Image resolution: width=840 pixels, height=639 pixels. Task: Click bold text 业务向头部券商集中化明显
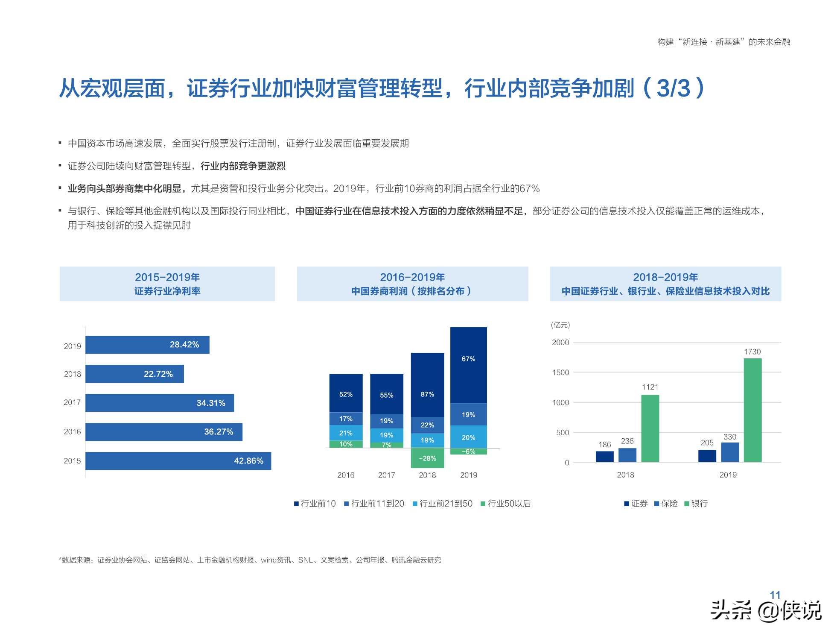coord(126,189)
